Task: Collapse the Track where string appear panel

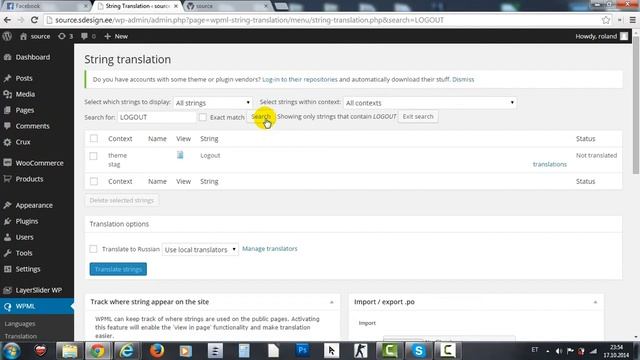Action: pos(331,302)
